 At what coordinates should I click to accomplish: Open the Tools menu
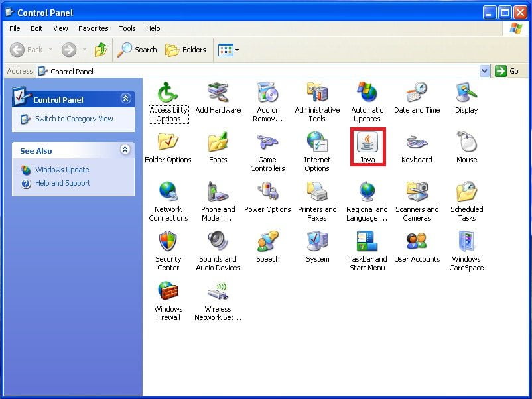pyautogui.click(x=127, y=28)
